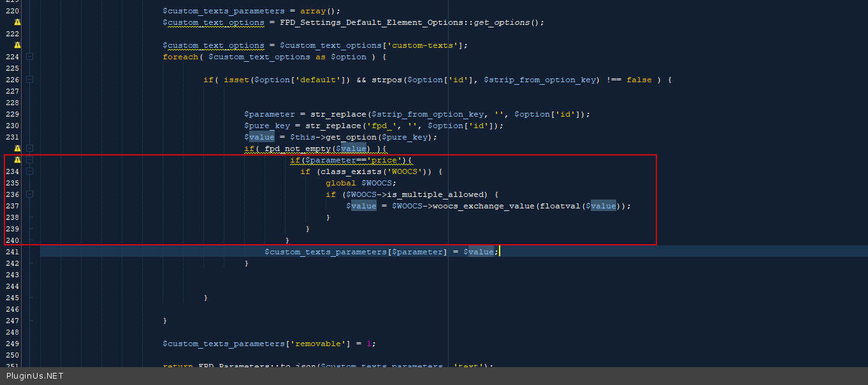Screen dimensions: 868x385
Task: Fold the is_multiple_allowed block at line 236
Action: tap(29, 194)
